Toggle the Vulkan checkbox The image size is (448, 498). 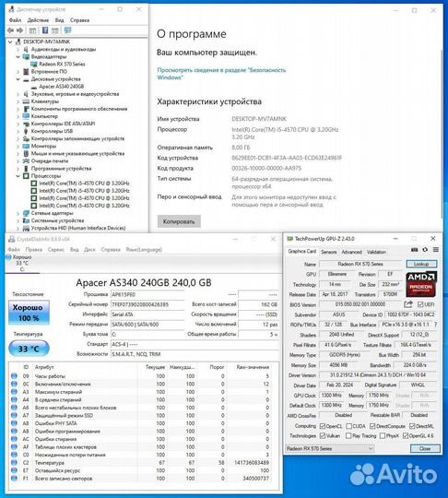tap(323, 435)
